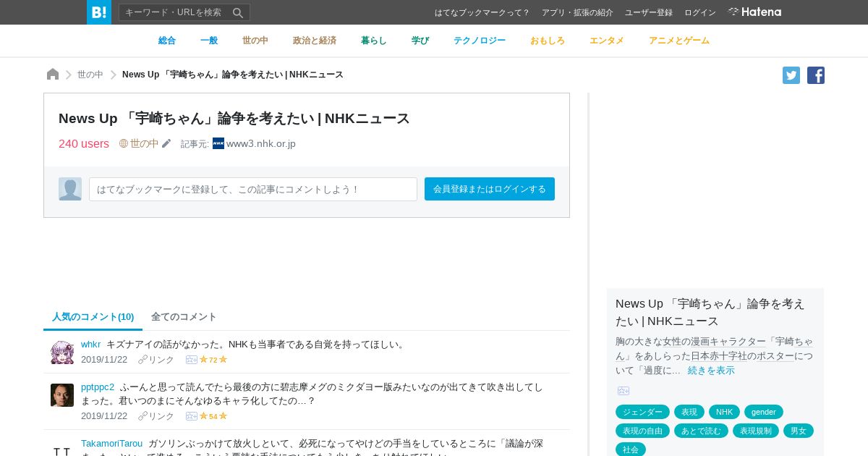868x456 pixels.
Task: Click pptppc2's user avatar
Action: 62,395
